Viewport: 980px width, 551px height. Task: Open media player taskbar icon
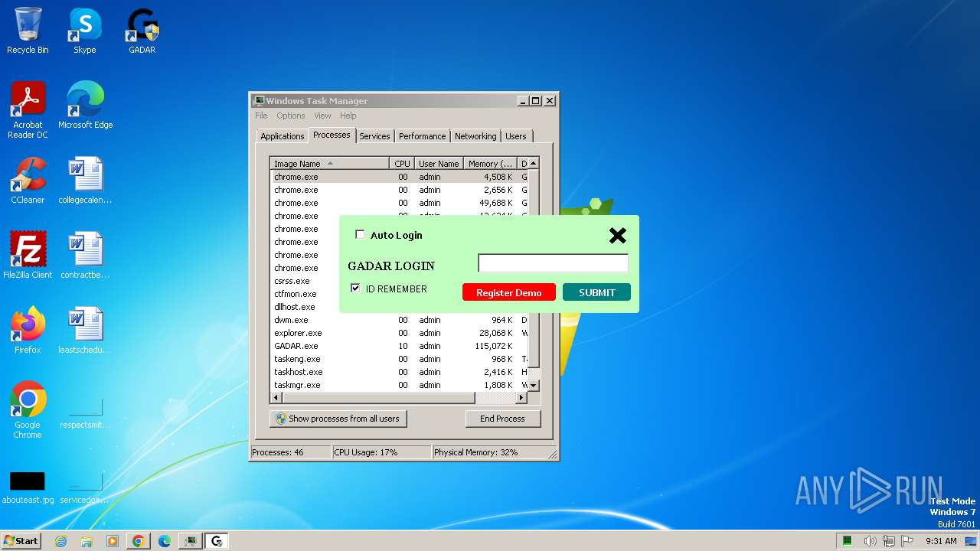[x=113, y=541]
